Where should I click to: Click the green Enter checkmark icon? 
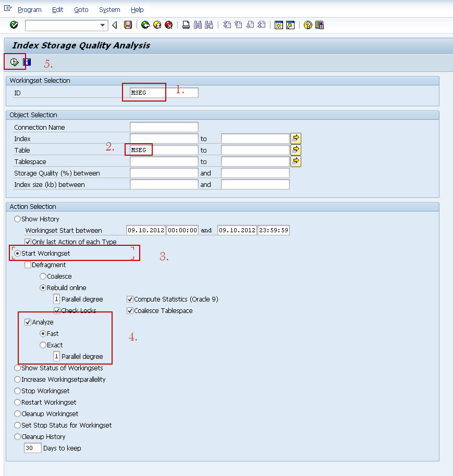(14, 25)
